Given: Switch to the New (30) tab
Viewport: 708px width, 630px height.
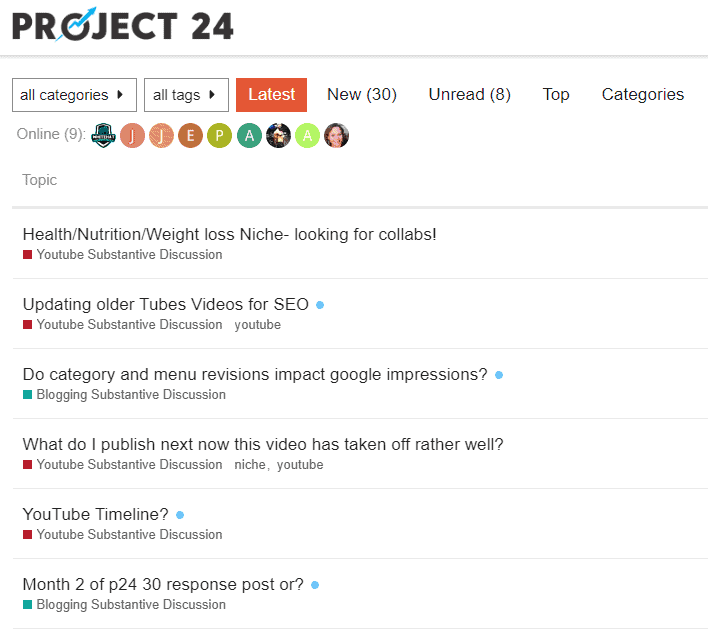Looking at the screenshot, I should click(362, 94).
